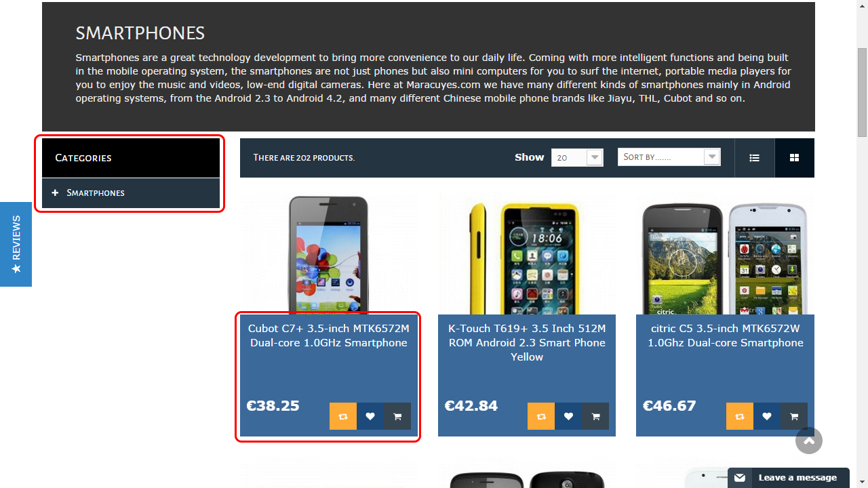Wishlist the K-Touch T619+ phone

tap(568, 416)
